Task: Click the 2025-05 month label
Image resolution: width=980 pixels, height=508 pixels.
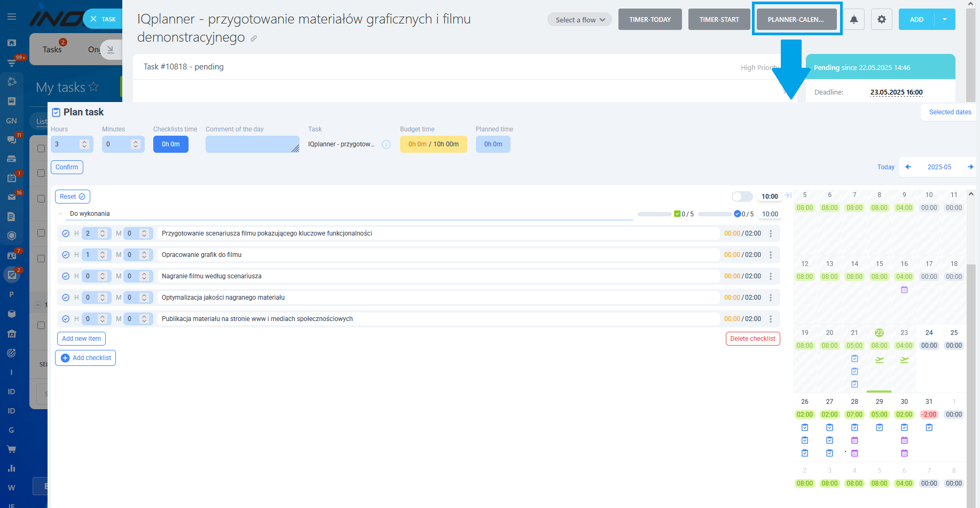Action: tap(939, 167)
